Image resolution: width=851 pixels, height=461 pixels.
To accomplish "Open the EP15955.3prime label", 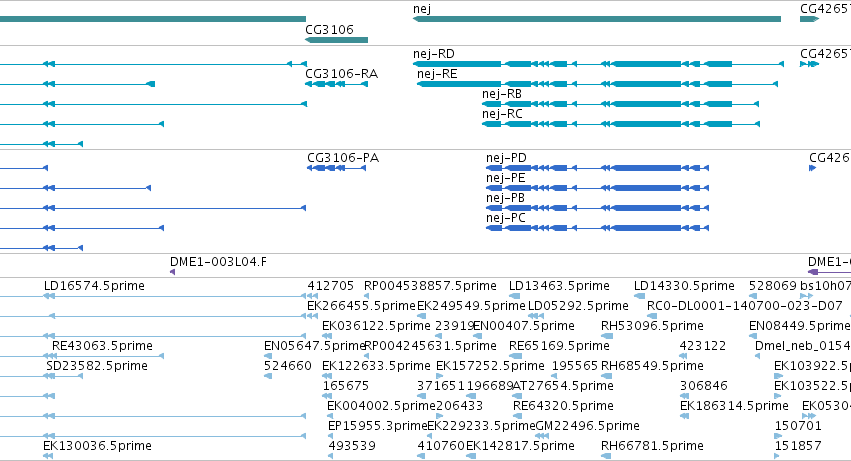I will click(378, 426).
